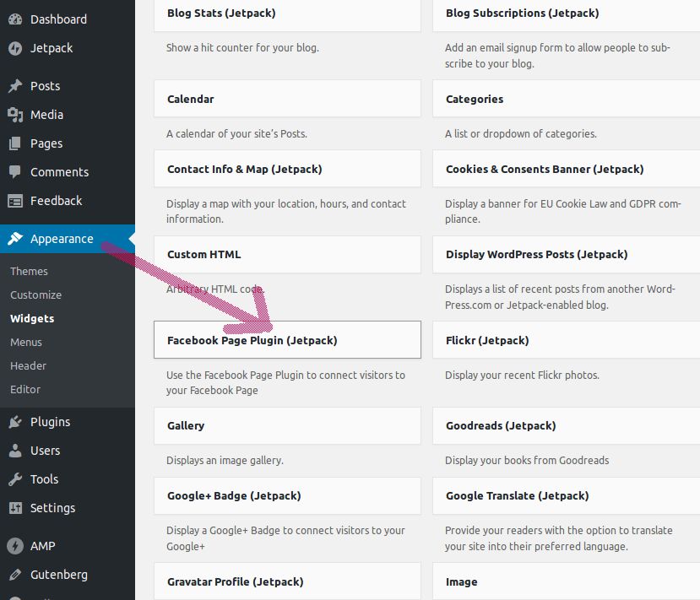The image size is (700, 600).
Task: Open the Comments menu item
Action: [x=68, y=172]
